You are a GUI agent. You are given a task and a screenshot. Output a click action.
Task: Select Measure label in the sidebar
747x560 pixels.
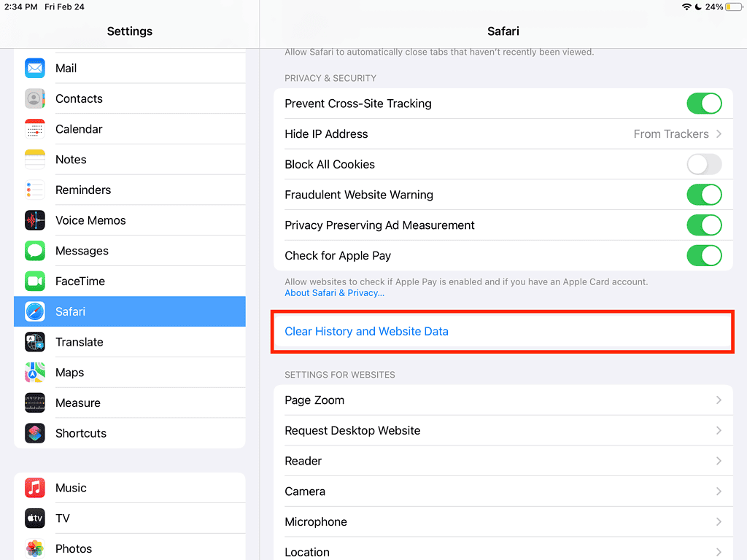coord(77,402)
